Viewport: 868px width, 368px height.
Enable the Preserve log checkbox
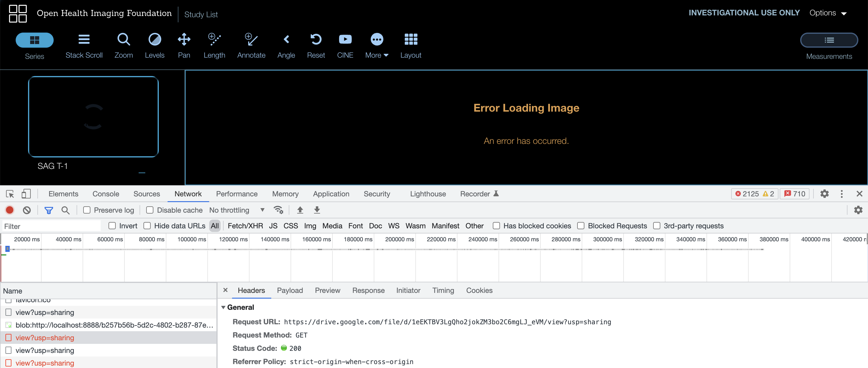point(87,210)
